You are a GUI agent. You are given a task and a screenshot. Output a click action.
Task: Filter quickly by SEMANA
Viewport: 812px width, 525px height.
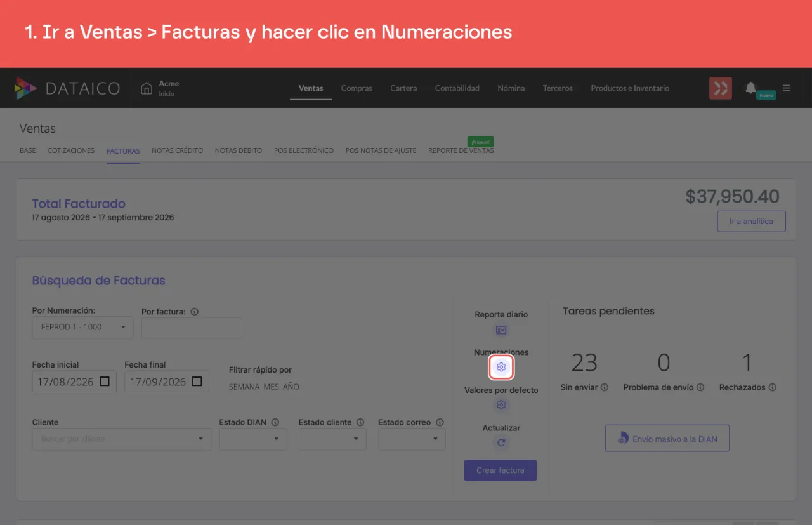click(x=244, y=387)
